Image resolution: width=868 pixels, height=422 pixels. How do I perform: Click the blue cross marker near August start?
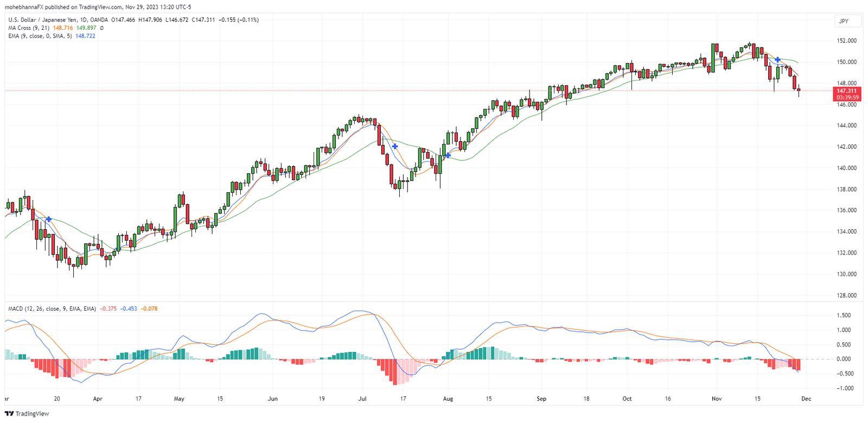pyautogui.click(x=448, y=155)
